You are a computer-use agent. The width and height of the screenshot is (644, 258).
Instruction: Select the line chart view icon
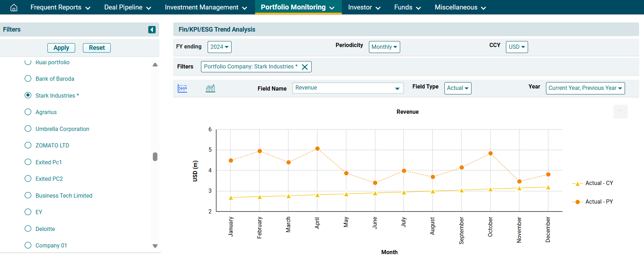182,88
